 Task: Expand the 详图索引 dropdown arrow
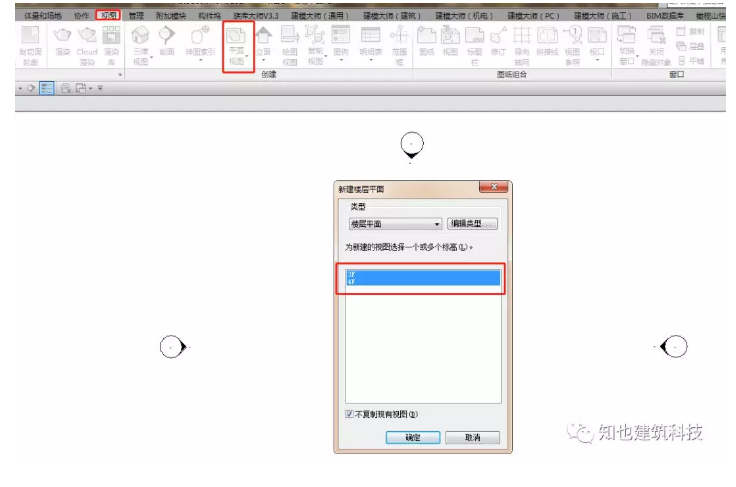(200, 60)
